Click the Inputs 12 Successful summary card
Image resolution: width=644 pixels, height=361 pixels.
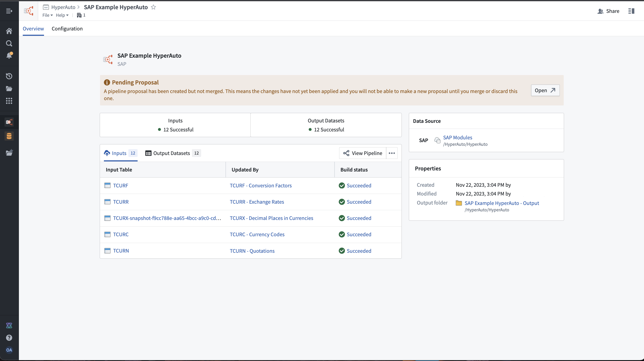(x=175, y=125)
